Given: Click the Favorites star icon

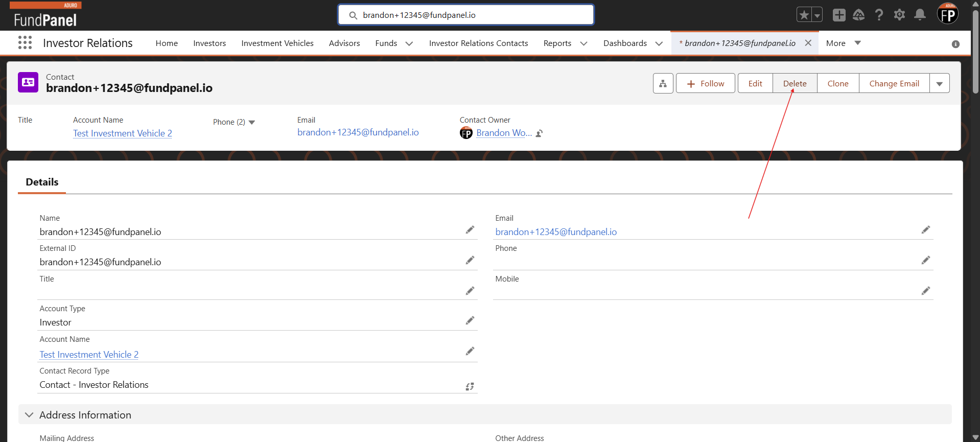Looking at the screenshot, I should [x=804, y=15].
